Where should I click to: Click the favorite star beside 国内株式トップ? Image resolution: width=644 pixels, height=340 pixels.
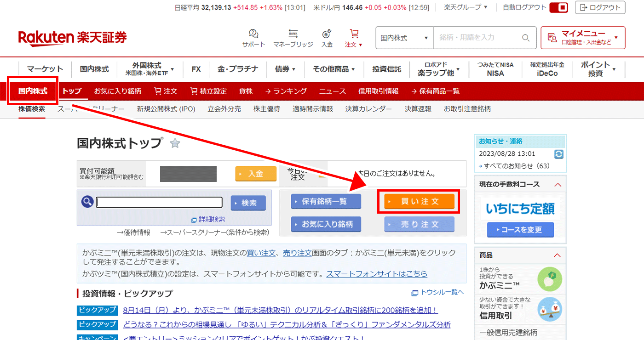[175, 143]
